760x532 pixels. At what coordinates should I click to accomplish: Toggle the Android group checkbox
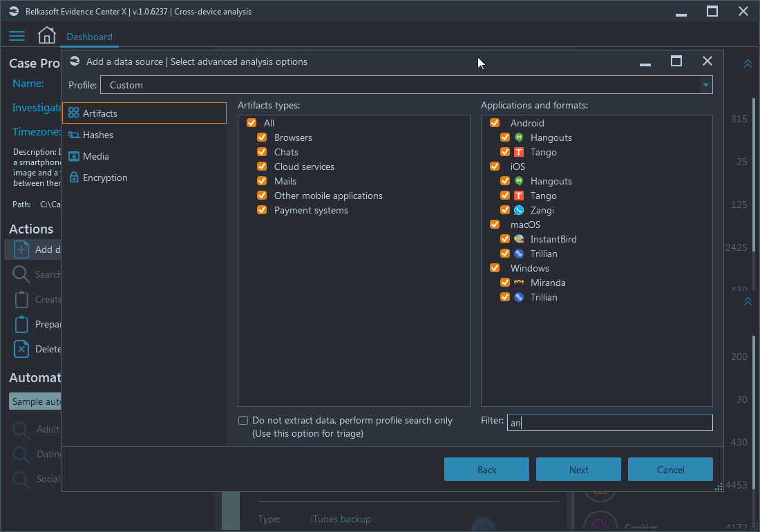tap(495, 122)
